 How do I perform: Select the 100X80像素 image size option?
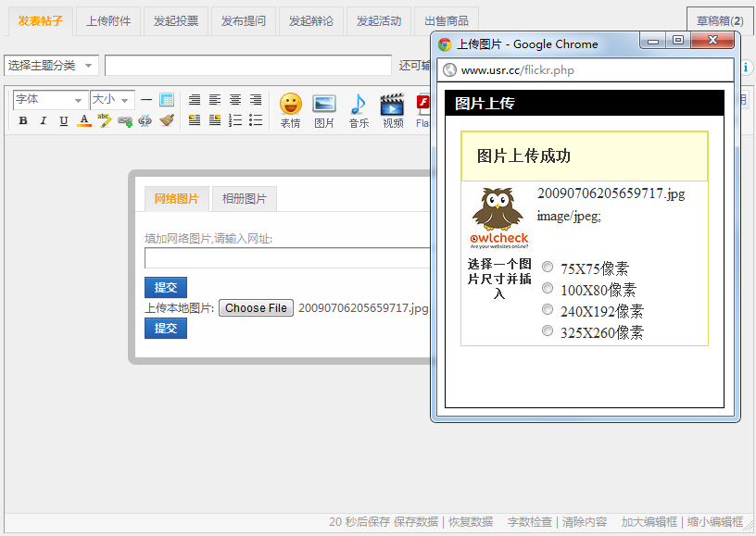(x=548, y=287)
